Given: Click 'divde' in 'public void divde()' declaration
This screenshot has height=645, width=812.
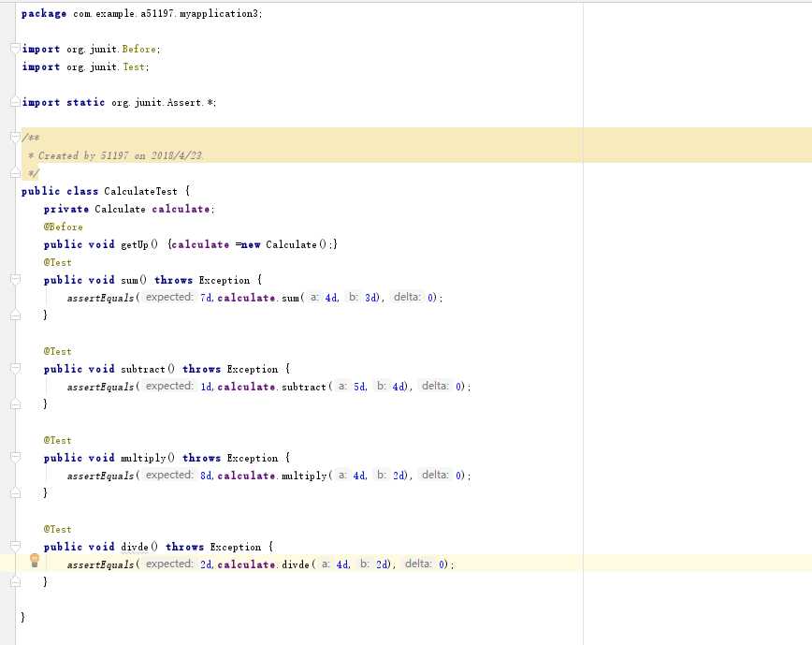Looking at the screenshot, I should pyautogui.click(x=135, y=547).
